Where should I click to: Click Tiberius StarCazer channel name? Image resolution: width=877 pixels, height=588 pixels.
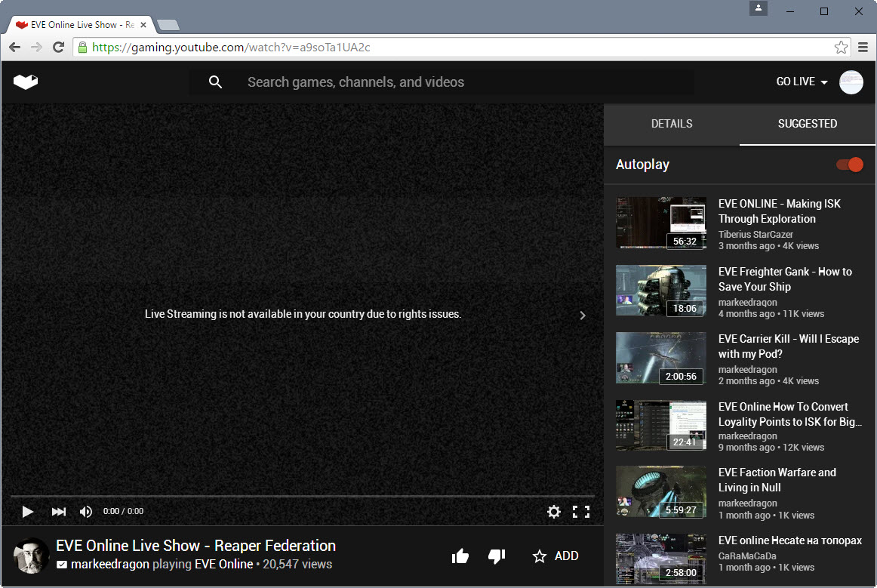pyautogui.click(x=755, y=235)
